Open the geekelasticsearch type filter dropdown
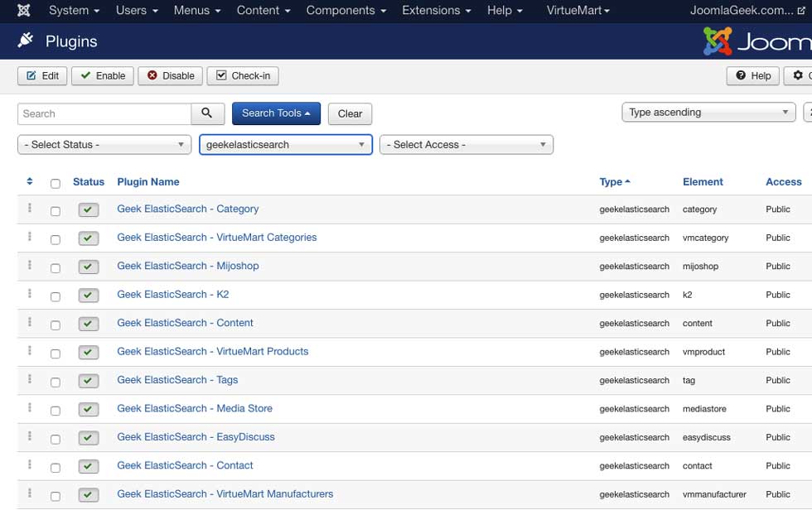The height and width of the screenshot is (510, 812). coord(286,145)
